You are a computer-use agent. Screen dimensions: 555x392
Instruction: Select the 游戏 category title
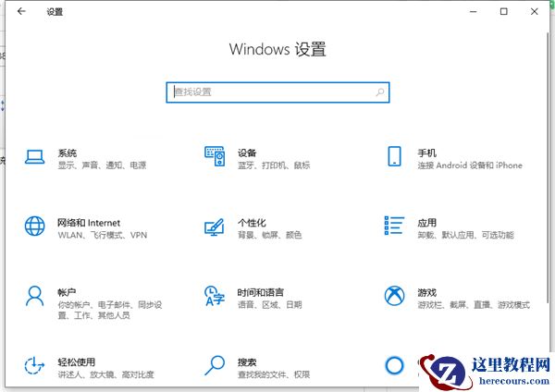coord(426,292)
